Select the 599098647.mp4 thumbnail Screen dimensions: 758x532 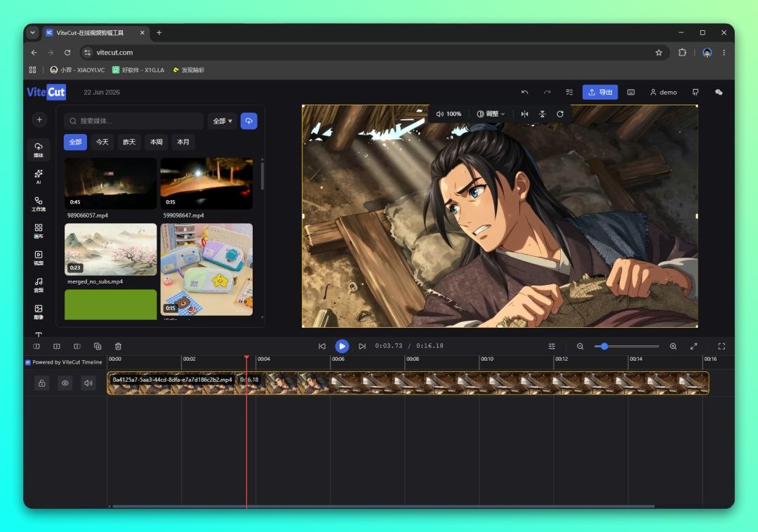coord(206,184)
